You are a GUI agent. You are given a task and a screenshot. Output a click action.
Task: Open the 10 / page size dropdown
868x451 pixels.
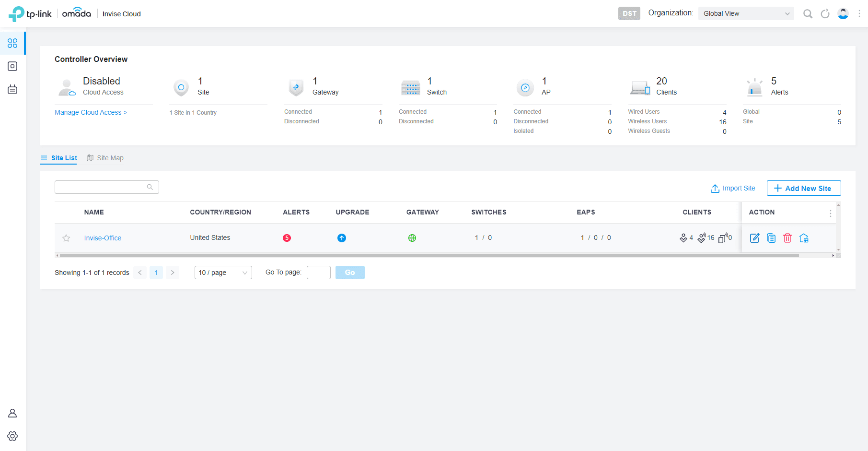[223, 273]
